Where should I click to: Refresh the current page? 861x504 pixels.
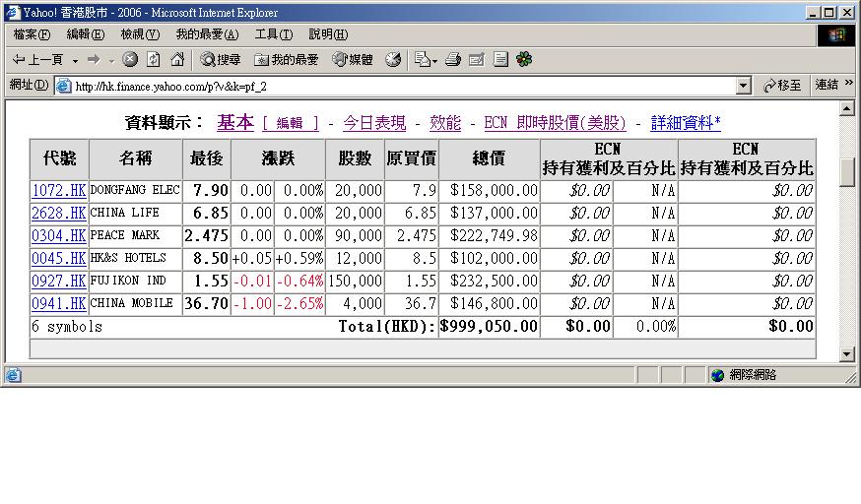[154, 59]
